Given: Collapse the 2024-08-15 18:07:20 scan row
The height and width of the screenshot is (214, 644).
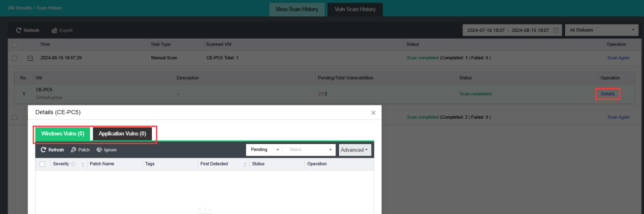Looking at the screenshot, I should click(30, 58).
